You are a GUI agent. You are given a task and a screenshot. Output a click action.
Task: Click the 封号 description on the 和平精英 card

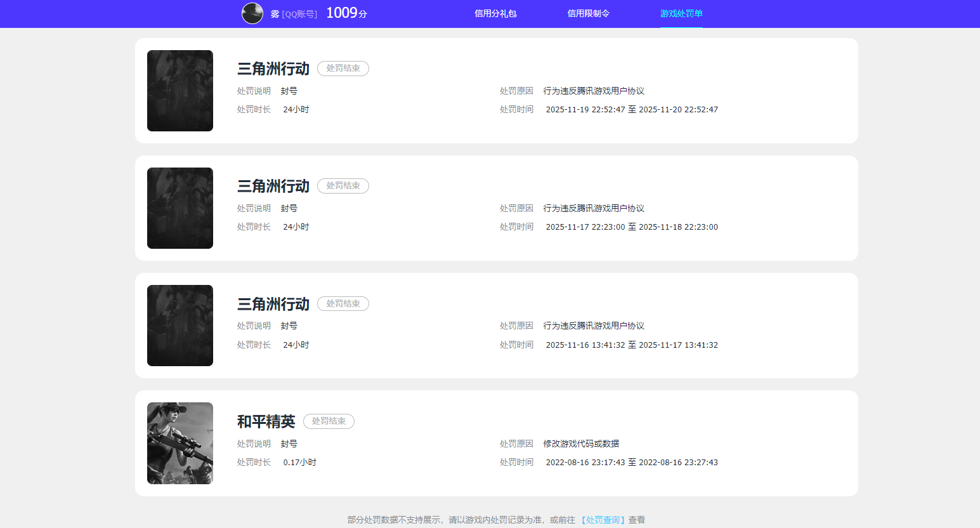(x=289, y=444)
